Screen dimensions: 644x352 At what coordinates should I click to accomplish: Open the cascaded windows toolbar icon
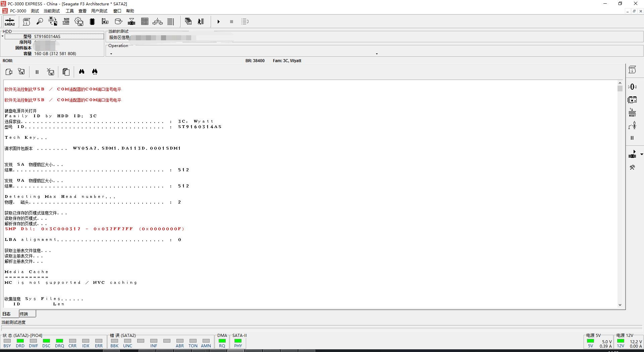click(188, 21)
